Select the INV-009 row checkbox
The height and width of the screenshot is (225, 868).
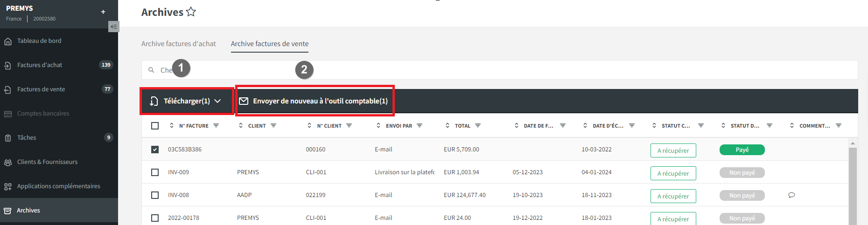tap(155, 172)
